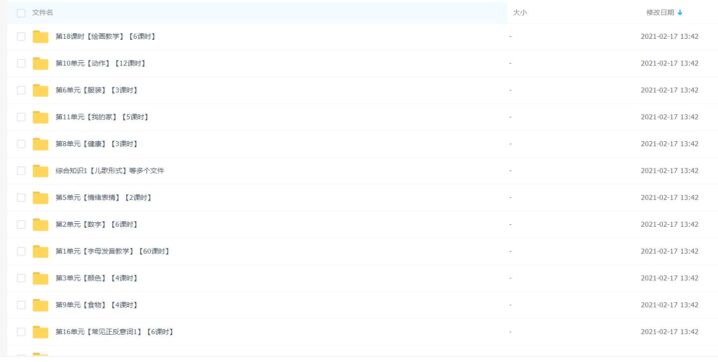Open folder name 第11单元【我的家】【5课时】

click(102, 117)
